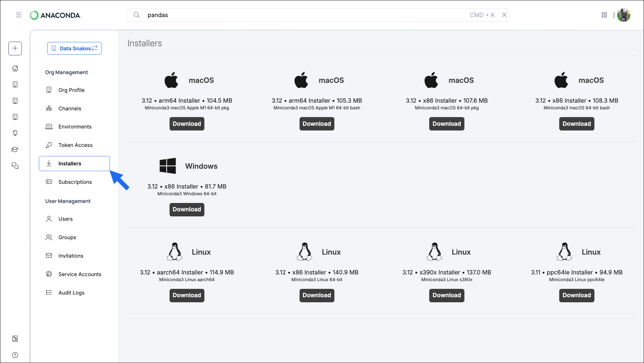Open Channels in sidebar
This screenshot has height=363, width=644.
pos(74,108)
